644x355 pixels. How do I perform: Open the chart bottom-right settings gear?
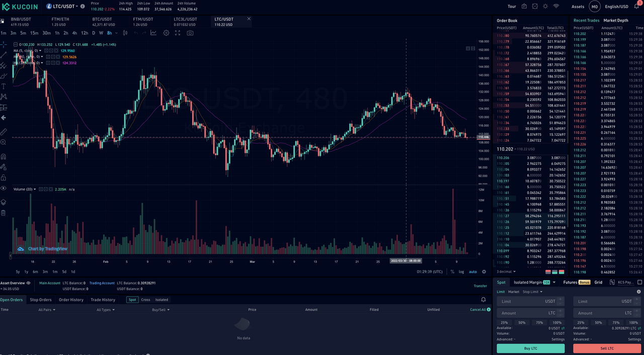pyautogui.click(x=484, y=272)
